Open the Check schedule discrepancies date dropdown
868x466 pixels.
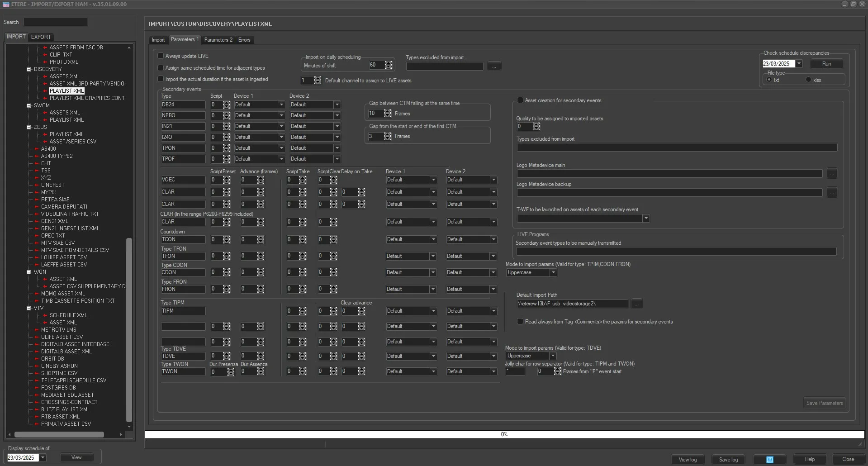pyautogui.click(x=799, y=64)
